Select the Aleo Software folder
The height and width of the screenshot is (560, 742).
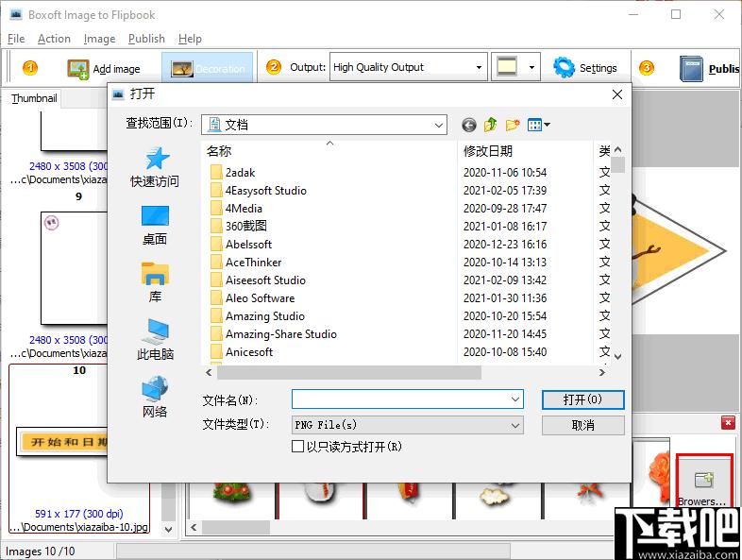pyautogui.click(x=253, y=298)
